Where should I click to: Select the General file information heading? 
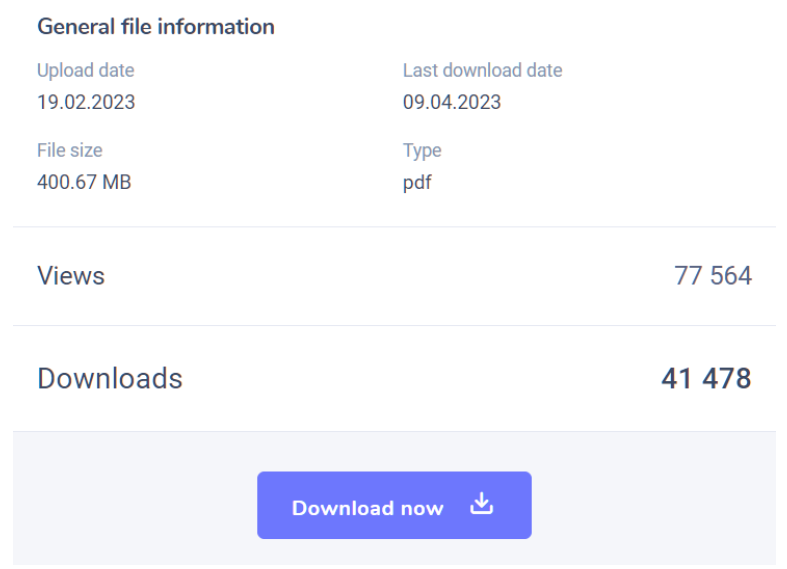(155, 27)
